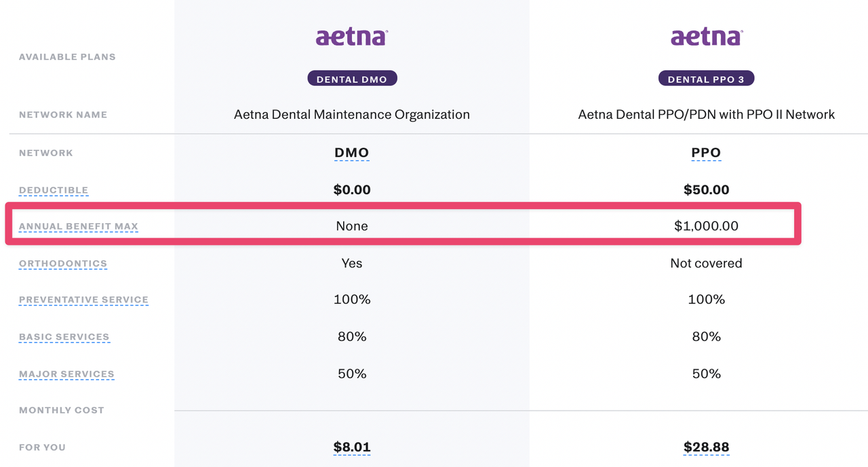Click the underlined DMO network value
The width and height of the screenshot is (868, 467).
coord(352,153)
